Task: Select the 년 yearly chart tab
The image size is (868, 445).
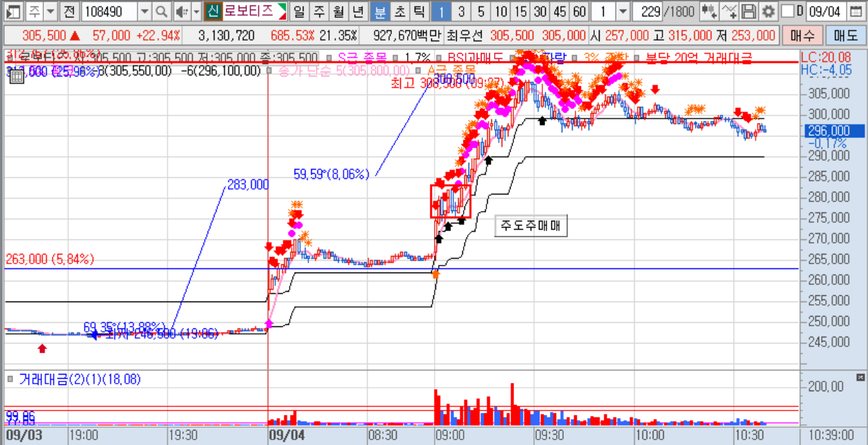Action: tap(357, 11)
